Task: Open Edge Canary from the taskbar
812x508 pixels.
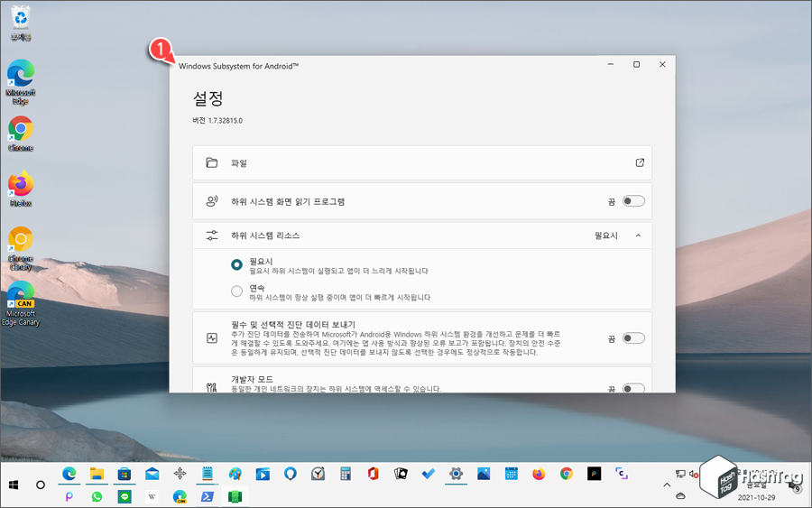Action: 180,496
